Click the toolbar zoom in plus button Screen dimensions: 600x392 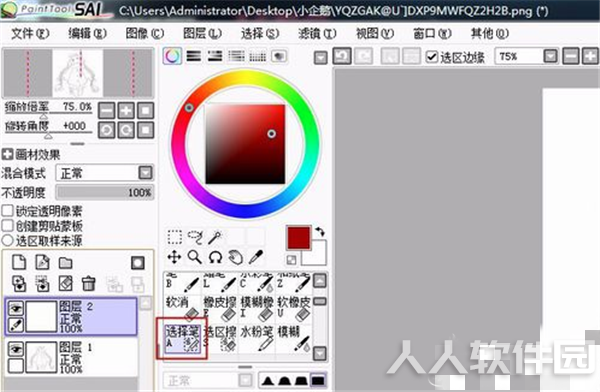(590, 57)
